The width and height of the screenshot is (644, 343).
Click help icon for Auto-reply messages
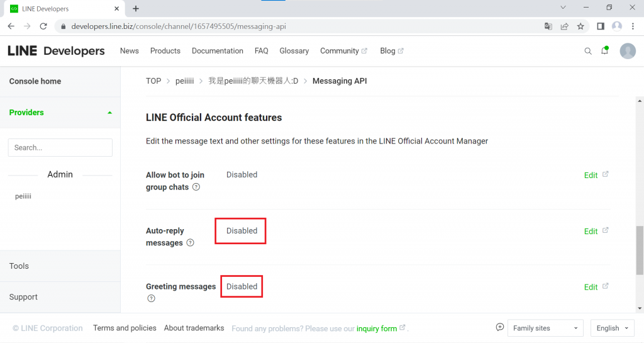pos(190,243)
